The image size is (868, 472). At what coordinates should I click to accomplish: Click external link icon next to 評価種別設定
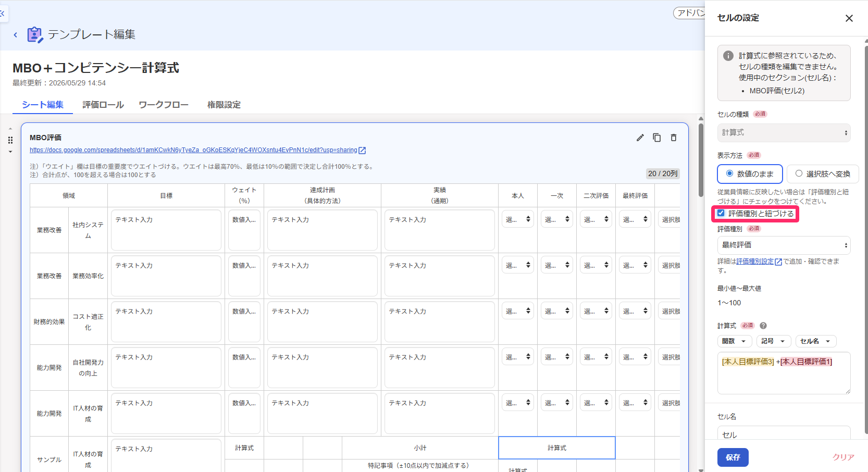point(778,262)
